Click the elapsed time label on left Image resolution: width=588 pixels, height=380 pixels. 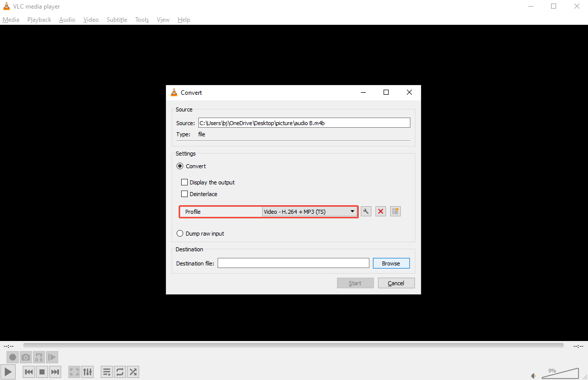tap(9, 346)
